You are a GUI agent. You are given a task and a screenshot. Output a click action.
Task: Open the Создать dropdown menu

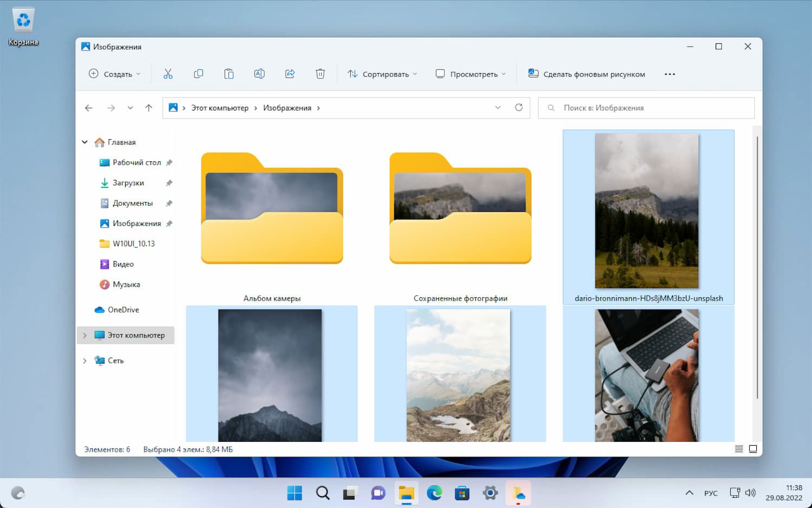click(115, 74)
